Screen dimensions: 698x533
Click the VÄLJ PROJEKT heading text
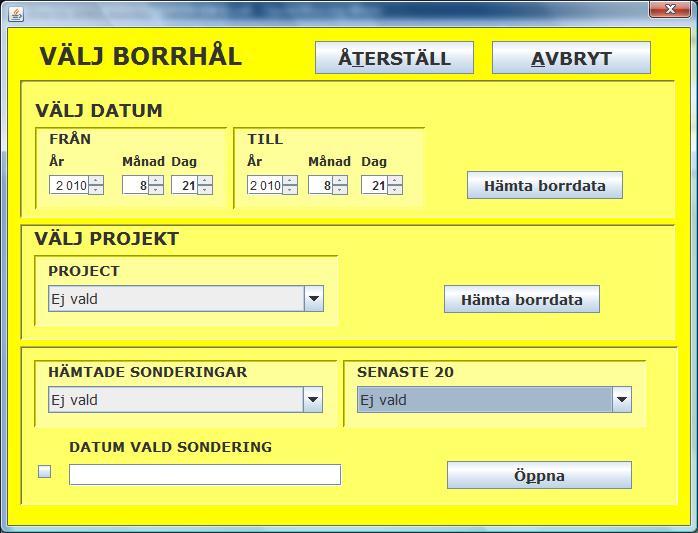(107, 239)
